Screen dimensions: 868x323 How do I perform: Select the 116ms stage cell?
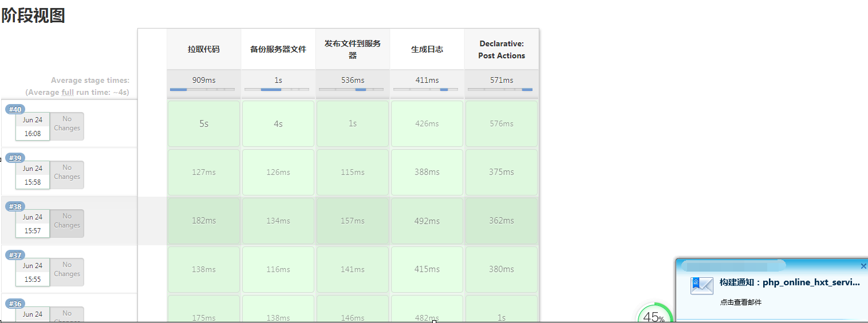coord(278,269)
